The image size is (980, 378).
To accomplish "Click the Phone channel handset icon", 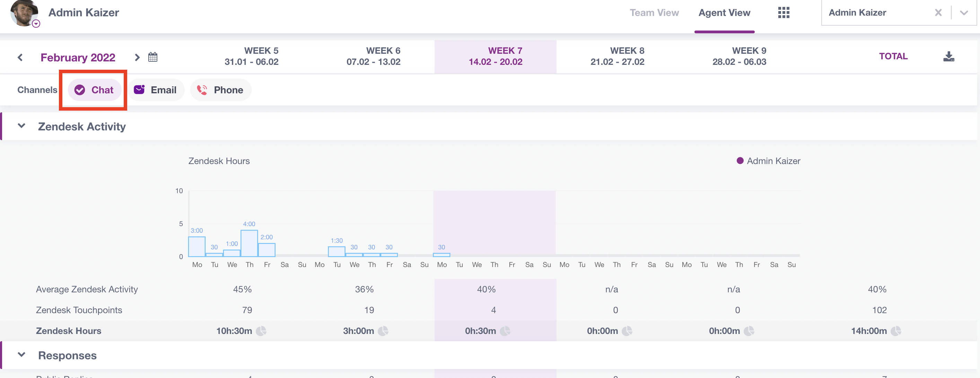I will point(202,90).
